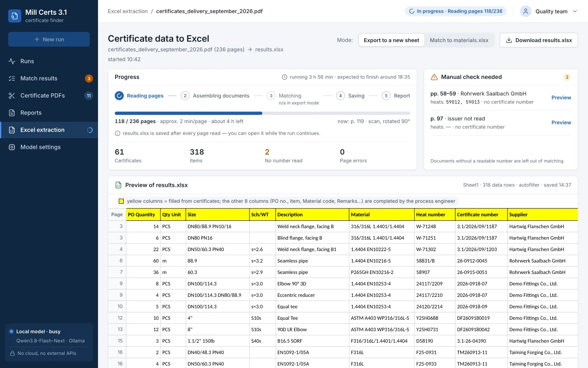Open the Runs section

49,61
